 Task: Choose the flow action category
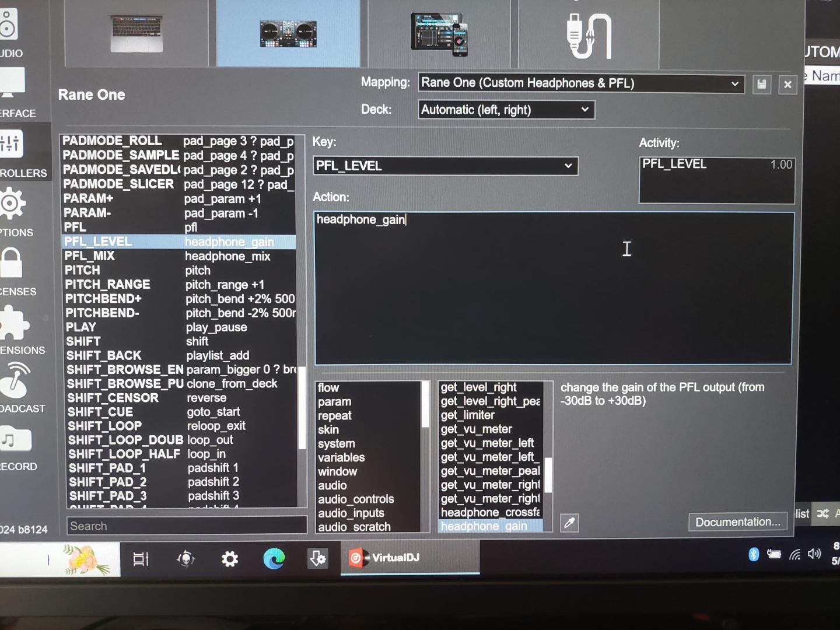(x=368, y=388)
